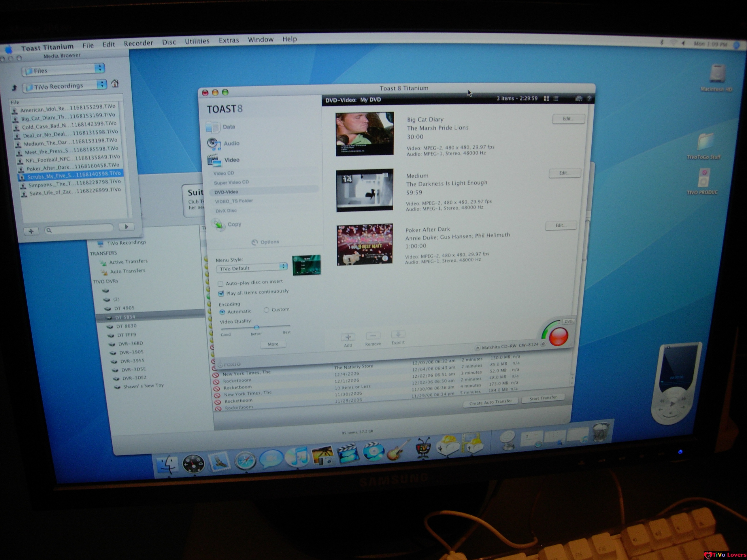Screen dimensions: 747x560
Task: Expand the TiVo Recordings folder dropdown
Action: click(65, 86)
